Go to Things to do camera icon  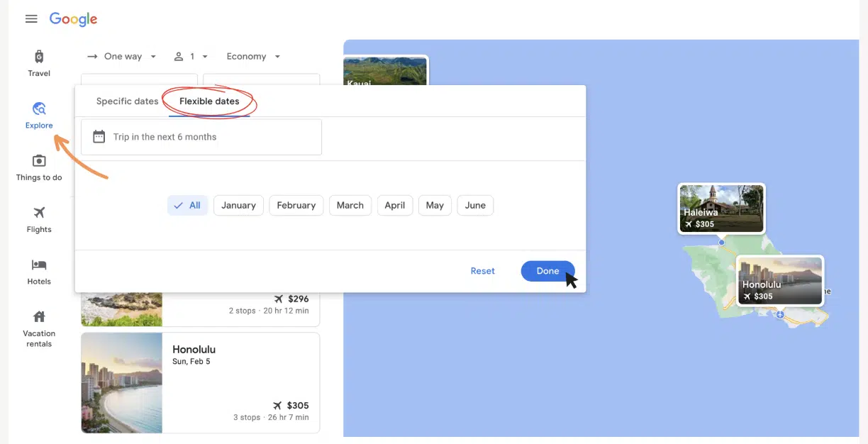(39, 161)
